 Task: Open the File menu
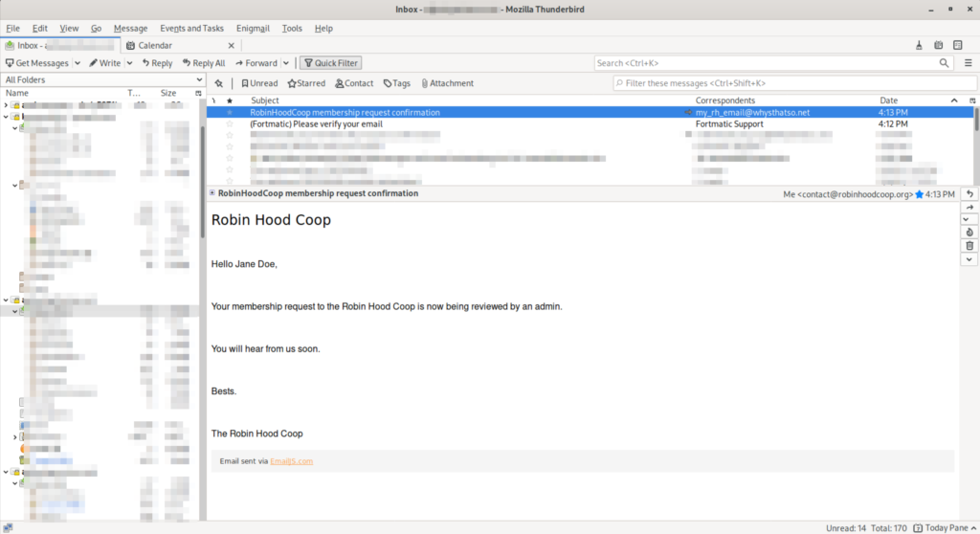pyautogui.click(x=12, y=28)
